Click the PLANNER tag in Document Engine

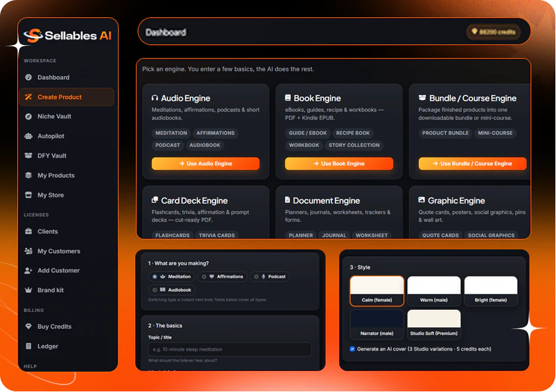pyautogui.click(x=301, y=235)
